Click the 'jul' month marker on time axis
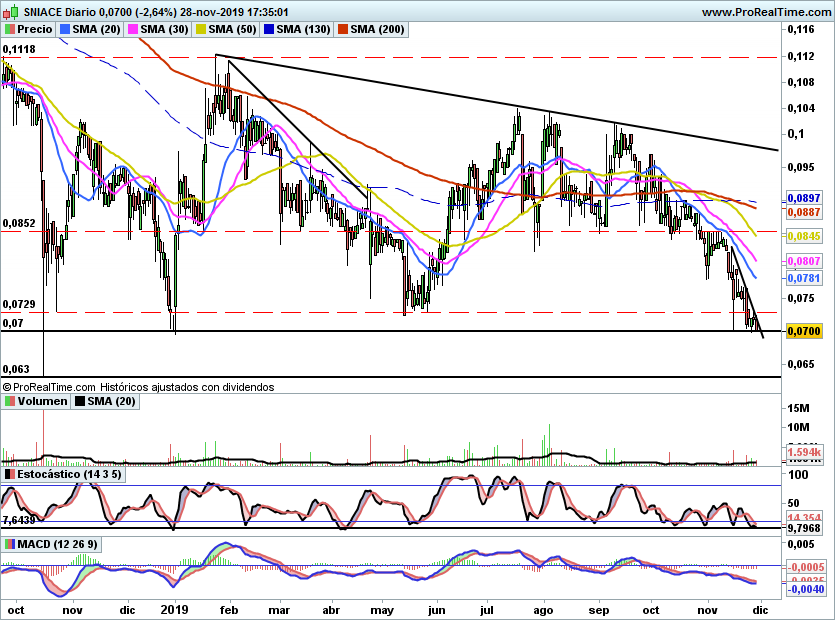This screenshot has width=835, height=620. click(x=489, y=608)
